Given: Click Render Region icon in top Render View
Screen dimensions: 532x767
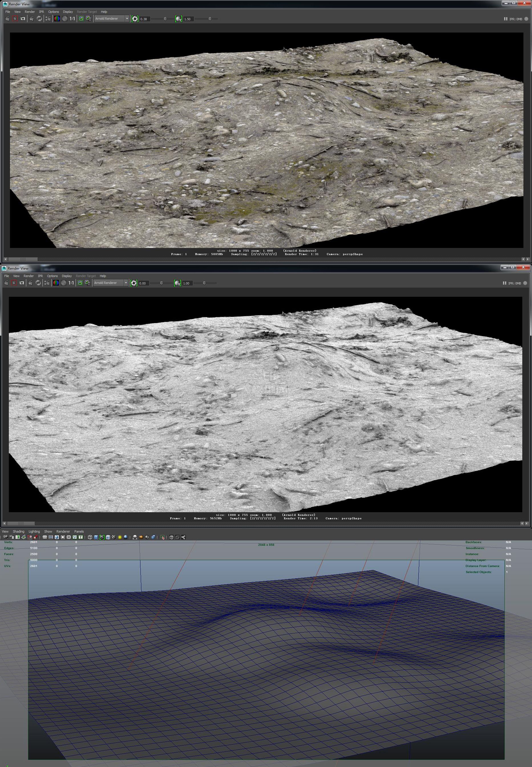Looking at the screenshot, I should pyautogui.click(x=15, y=19).
